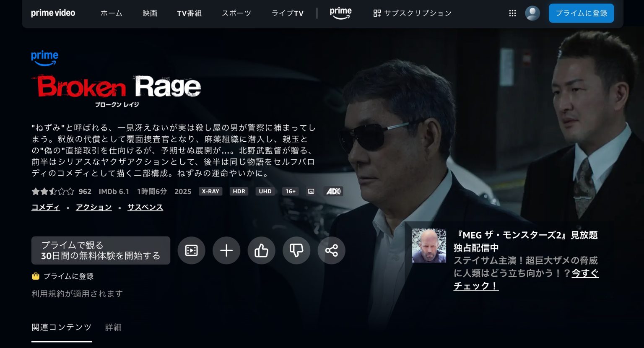
Task: Select the audio description AD badge
Action: [x=333, y=191]
